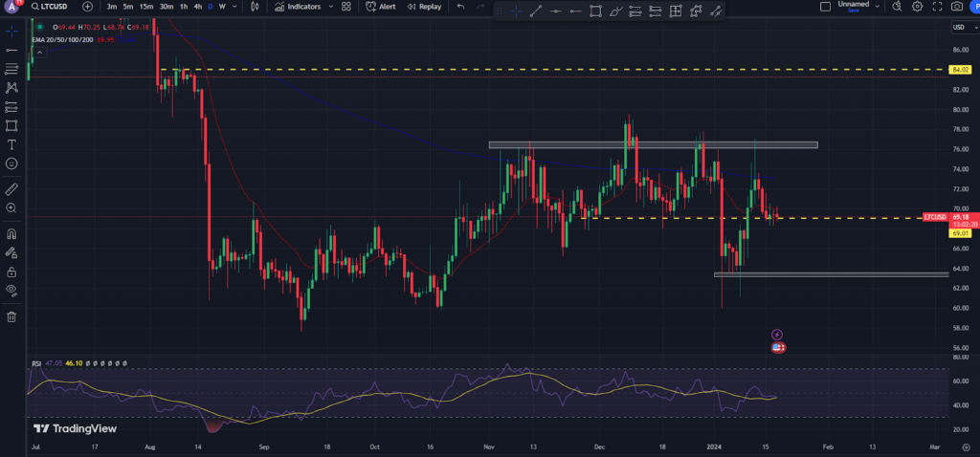Switch to 4h timeframe
This screenshot has height=457, width=980.
point(197,7)
